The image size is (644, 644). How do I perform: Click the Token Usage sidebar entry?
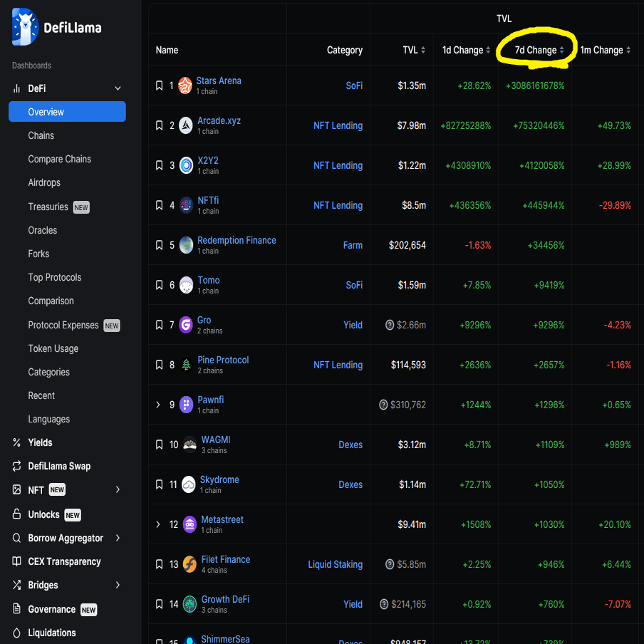pyautogui.click(x=53, y=348)
